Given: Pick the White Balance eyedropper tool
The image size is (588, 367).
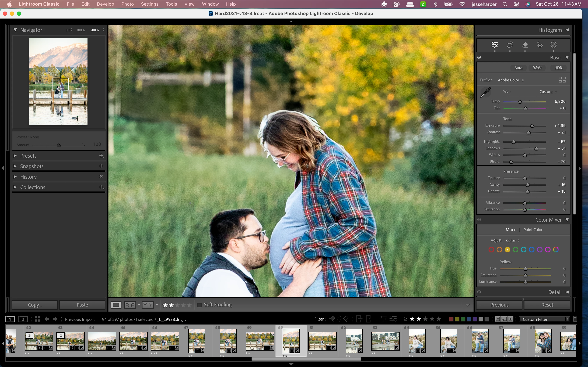Looking at the screenshot, I should pos(485,92).
